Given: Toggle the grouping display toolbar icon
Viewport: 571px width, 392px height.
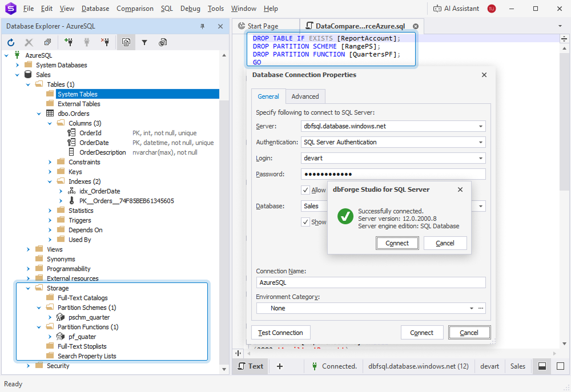Looking at the screenshot, I should point(126,42).
